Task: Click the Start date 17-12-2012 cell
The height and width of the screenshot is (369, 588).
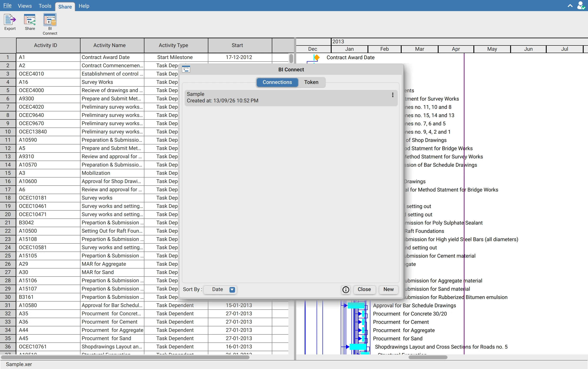Action: (x=240, y=57)
